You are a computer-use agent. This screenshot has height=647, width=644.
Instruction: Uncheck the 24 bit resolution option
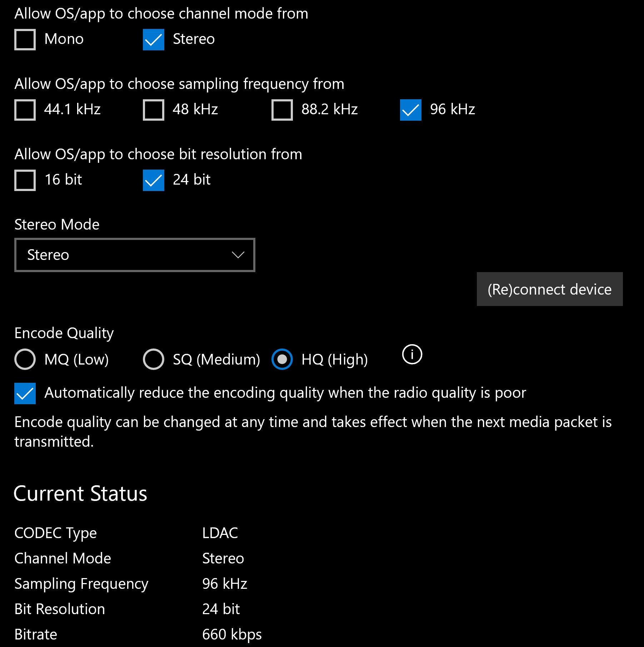click(x=154, y=180)
